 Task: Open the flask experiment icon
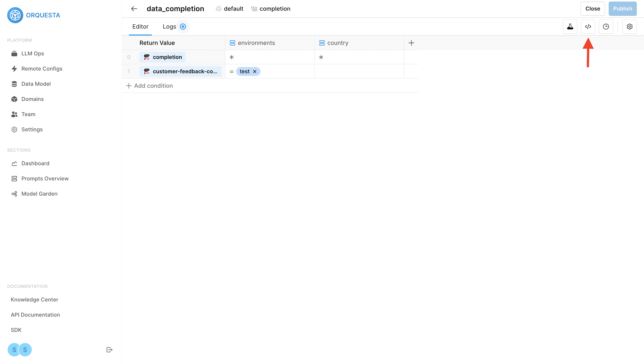tap(570, 27)
